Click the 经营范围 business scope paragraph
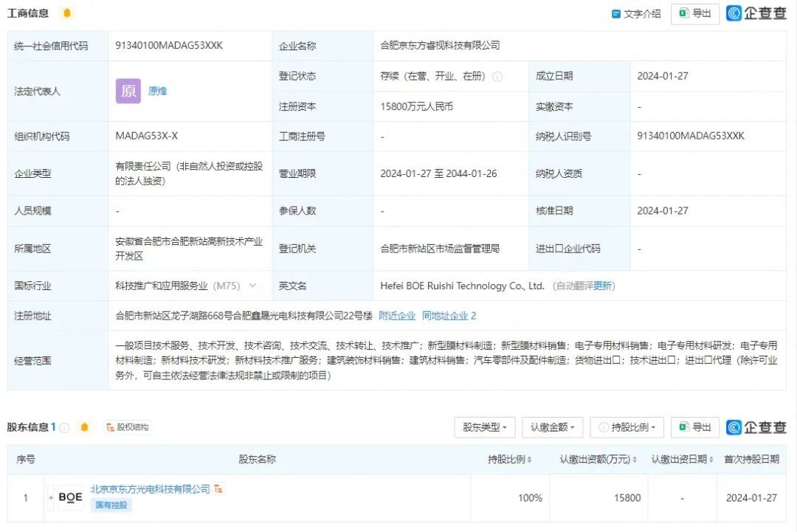Viewport: 797px width, 532px height. coord(446,361)
